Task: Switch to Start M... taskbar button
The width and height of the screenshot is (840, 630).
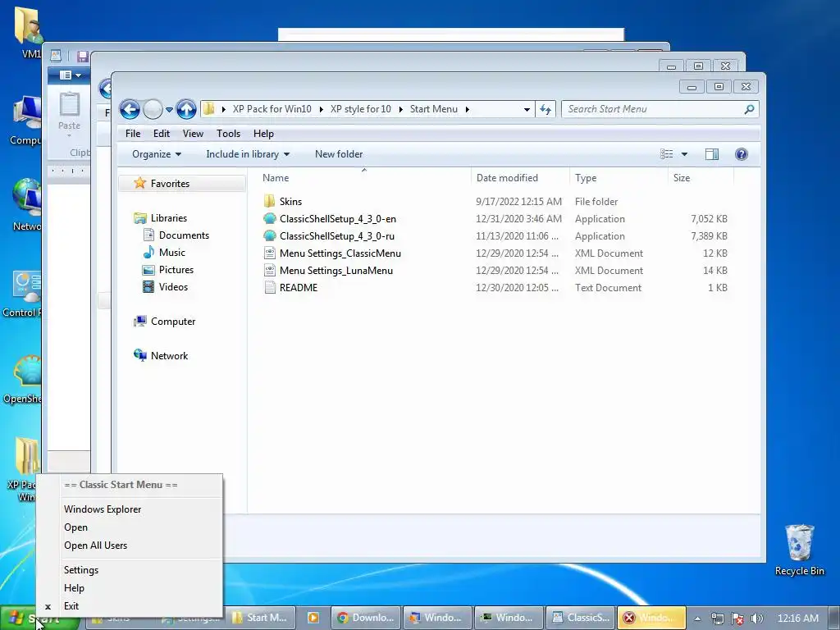Action: pos(259,618)
